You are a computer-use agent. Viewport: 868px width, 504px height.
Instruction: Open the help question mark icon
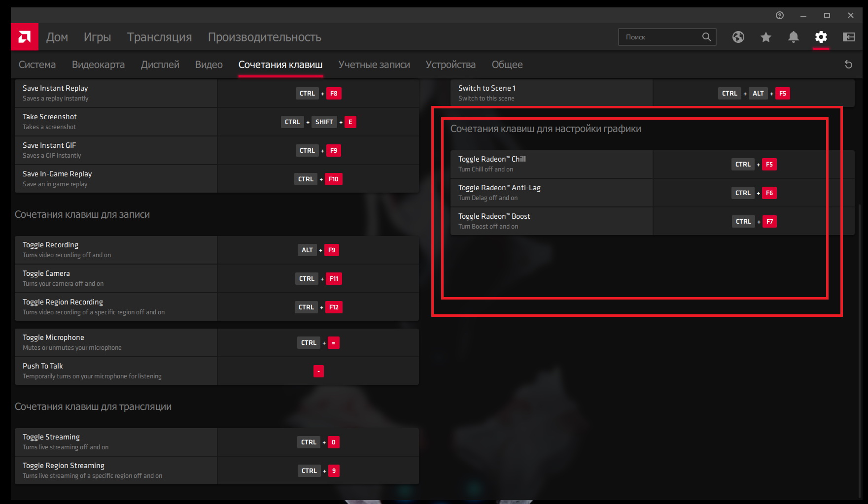pos(780,15)
